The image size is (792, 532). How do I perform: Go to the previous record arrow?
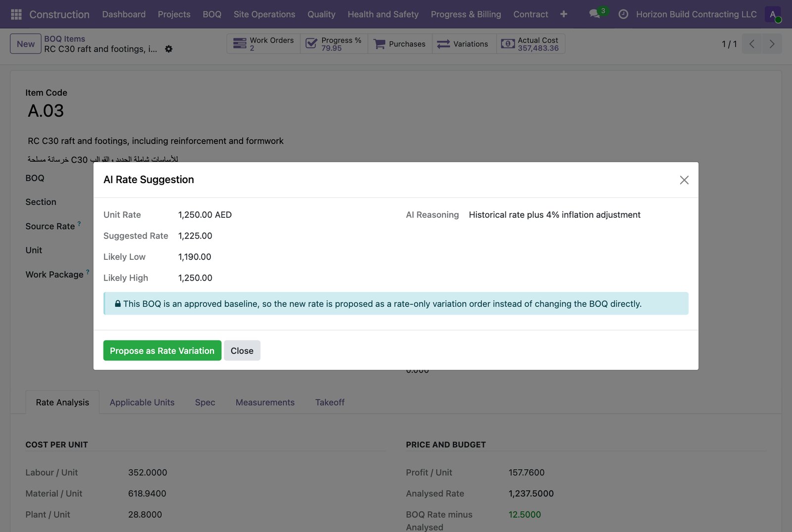(x=751, y=44)
